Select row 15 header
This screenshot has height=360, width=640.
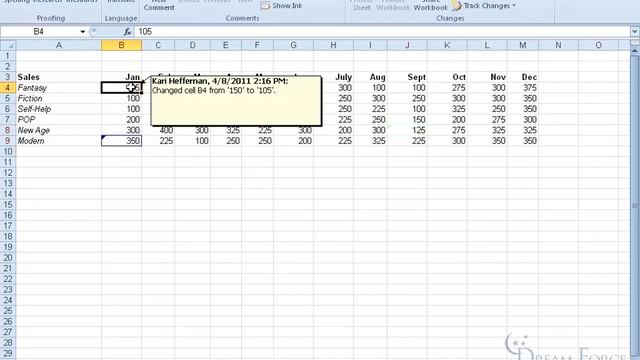point(8,204)
